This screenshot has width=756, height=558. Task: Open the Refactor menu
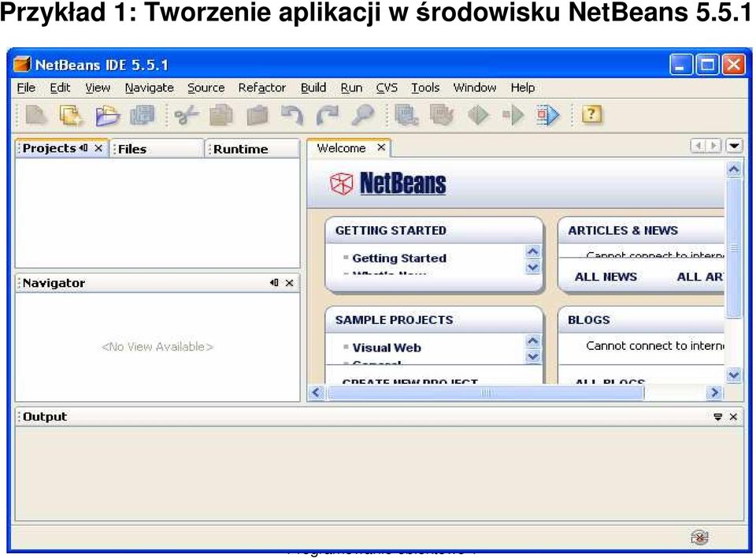(261, 87)
